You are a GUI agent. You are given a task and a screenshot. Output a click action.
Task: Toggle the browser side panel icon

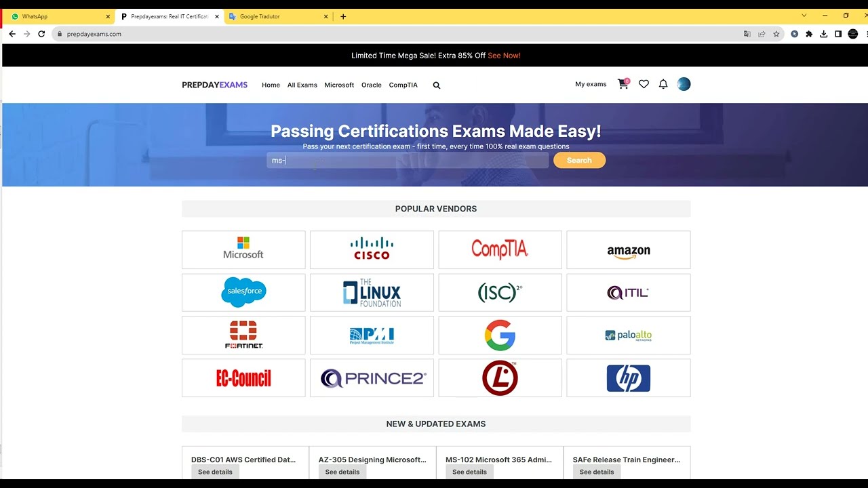pos(838,34)
